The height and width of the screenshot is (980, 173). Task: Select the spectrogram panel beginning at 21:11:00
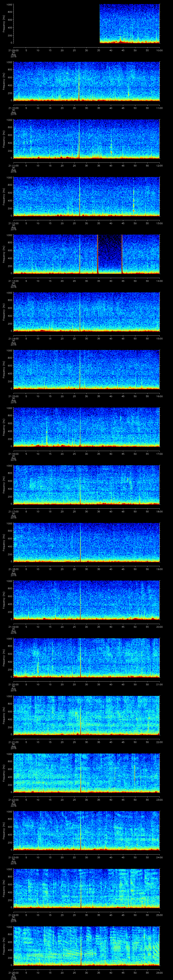point(87,139)
